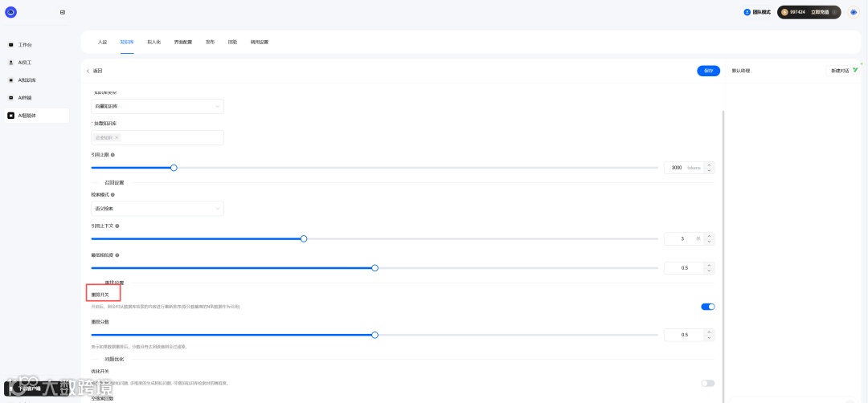Click the back arrow labeled 返回

pos(88,71)
